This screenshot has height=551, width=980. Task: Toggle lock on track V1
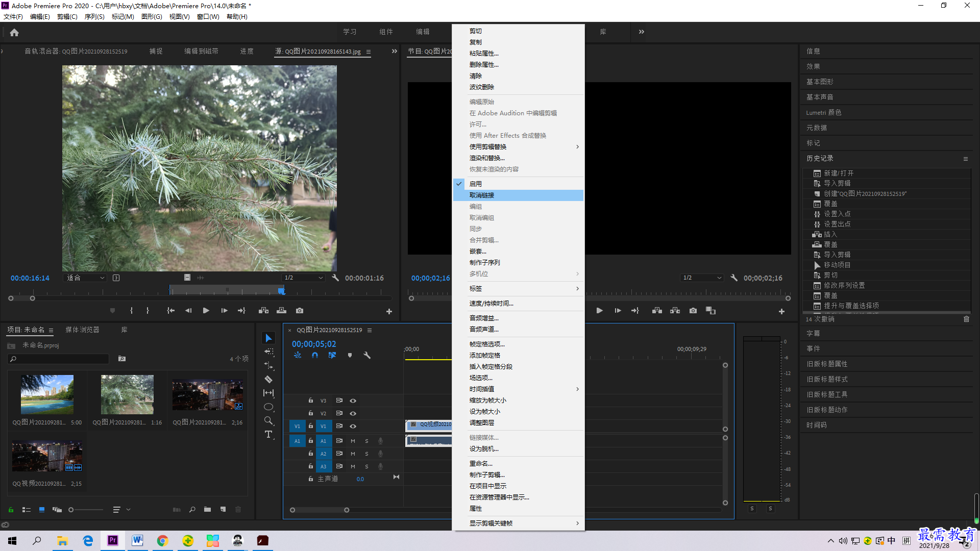click(x=310, y=426)
